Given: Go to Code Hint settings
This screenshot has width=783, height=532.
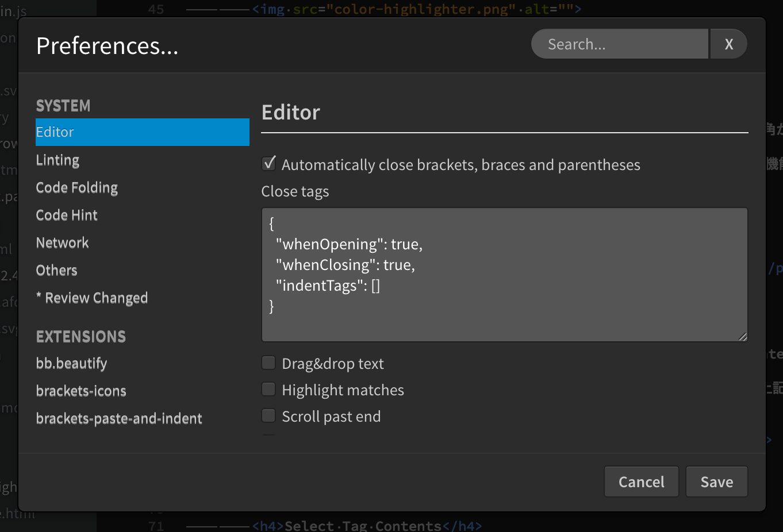Looking at the screenshot, I should coord(67,215).
